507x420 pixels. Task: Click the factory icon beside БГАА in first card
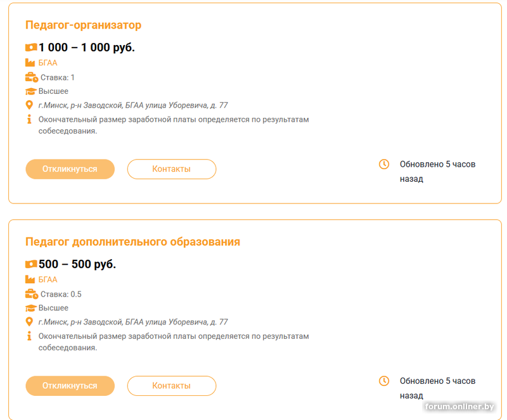(30, 63)
